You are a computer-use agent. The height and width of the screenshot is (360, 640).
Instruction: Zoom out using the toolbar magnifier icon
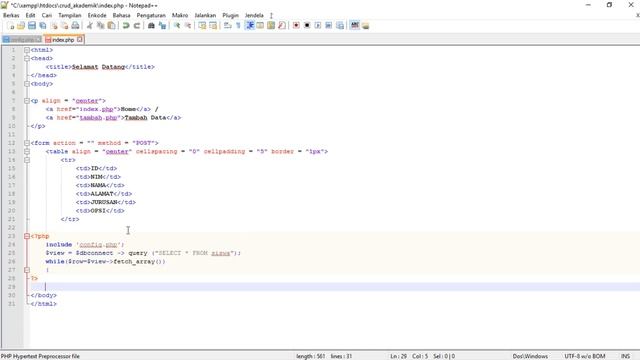(x=188, y=26)
